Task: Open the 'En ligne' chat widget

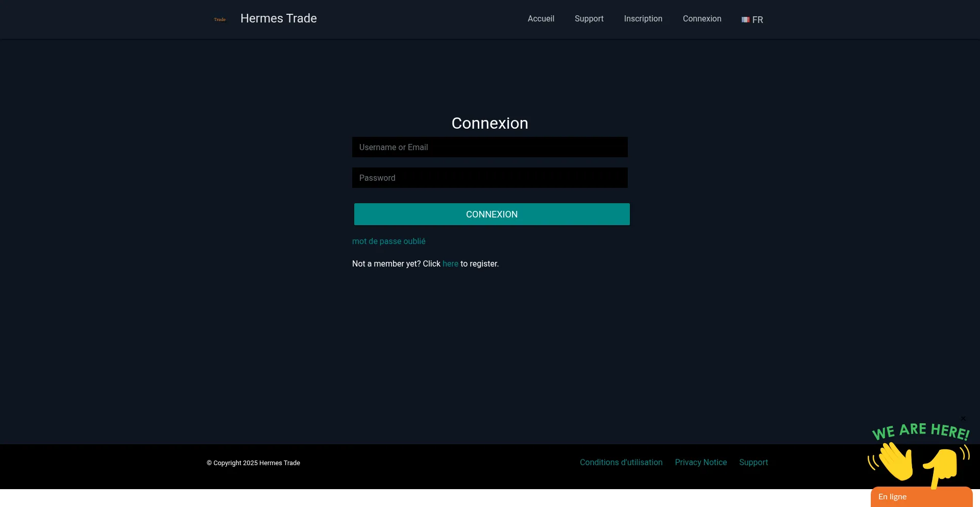Action: click(921, 497)
